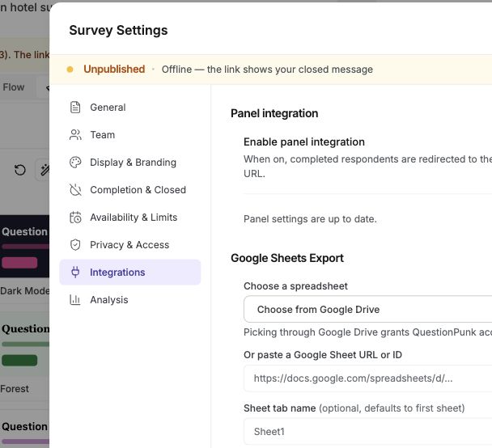492x448 pixels.
Task: Click the Panel integration heading
Action: pyautogui.click(x=274, y=113)
